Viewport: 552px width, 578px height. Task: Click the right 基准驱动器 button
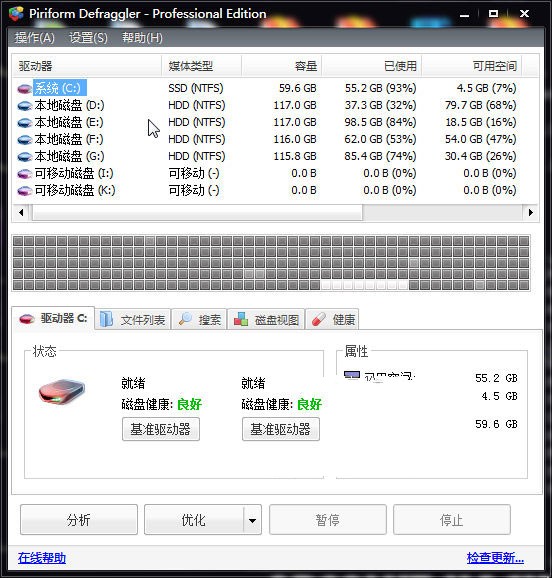[281, 429]
